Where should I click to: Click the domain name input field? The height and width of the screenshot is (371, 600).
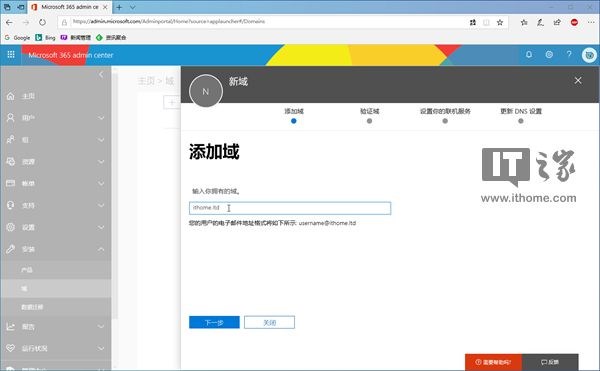click(x=290, y=208)
